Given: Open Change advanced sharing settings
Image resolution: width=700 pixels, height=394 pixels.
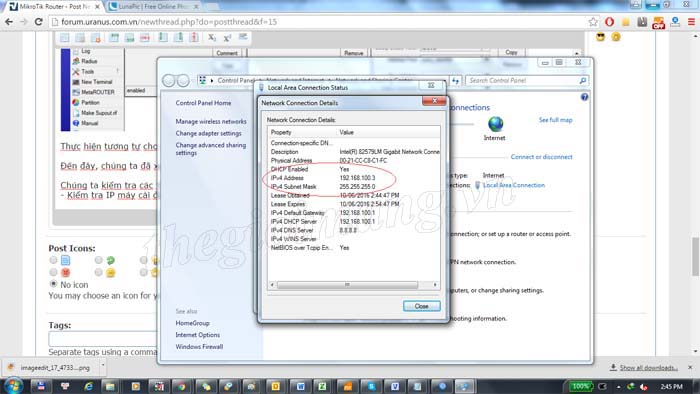Looking at the screenshot, I should 211,149.
